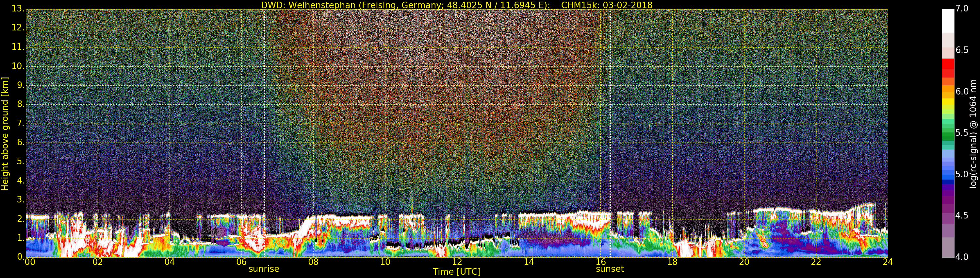Click the colorbar tick value "7.0"

click(x=962, y=9)
